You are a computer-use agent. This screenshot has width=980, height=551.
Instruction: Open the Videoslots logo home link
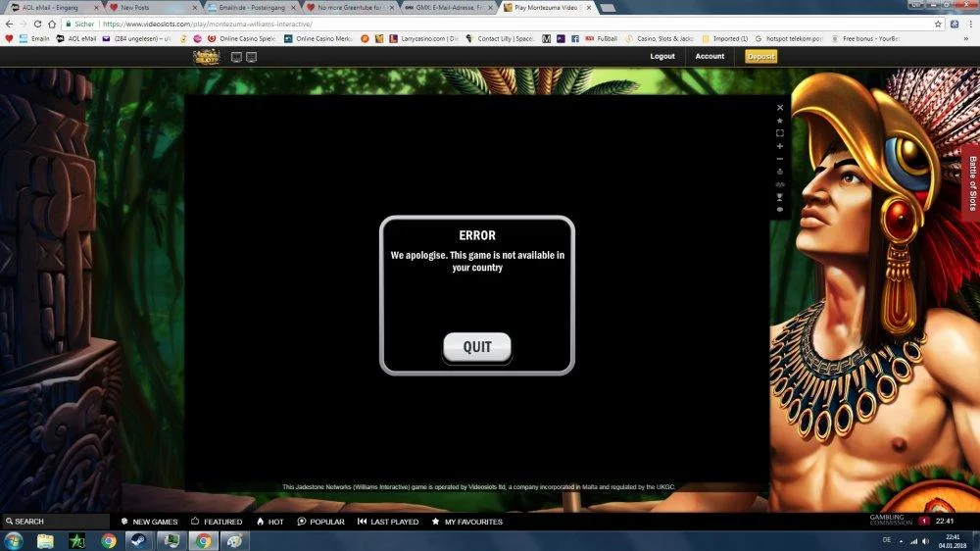[x=207, y=57]
